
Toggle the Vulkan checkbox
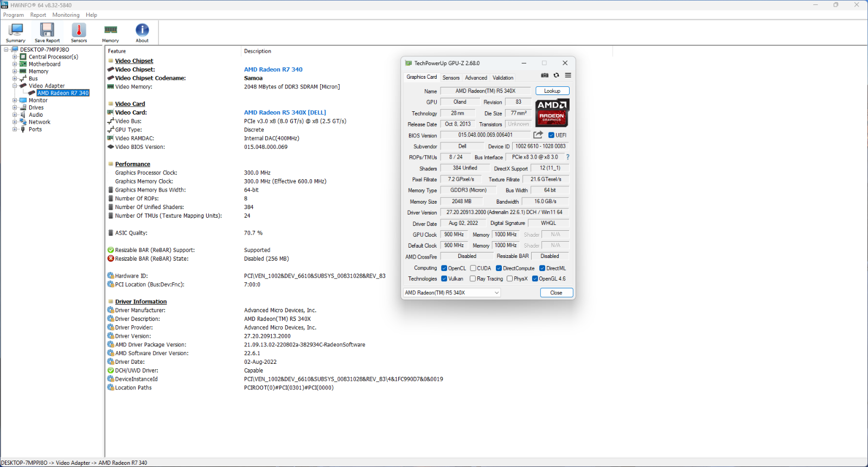pyautogui.click(x=444, y=279)
